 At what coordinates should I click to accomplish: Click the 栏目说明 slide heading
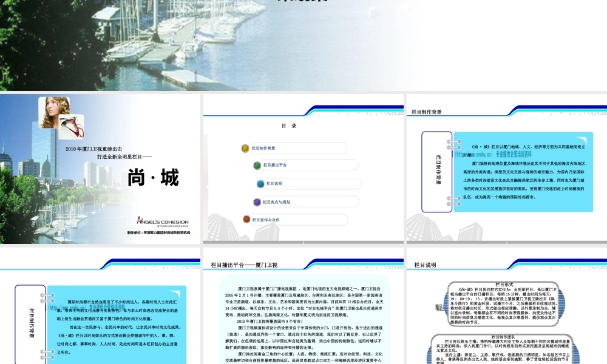425,265
